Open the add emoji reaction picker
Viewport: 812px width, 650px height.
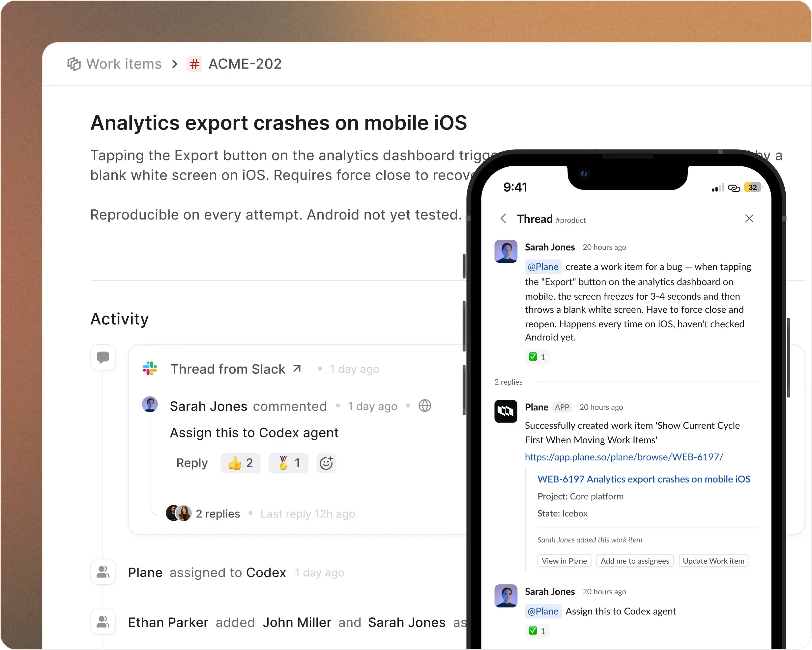point(326,463)
